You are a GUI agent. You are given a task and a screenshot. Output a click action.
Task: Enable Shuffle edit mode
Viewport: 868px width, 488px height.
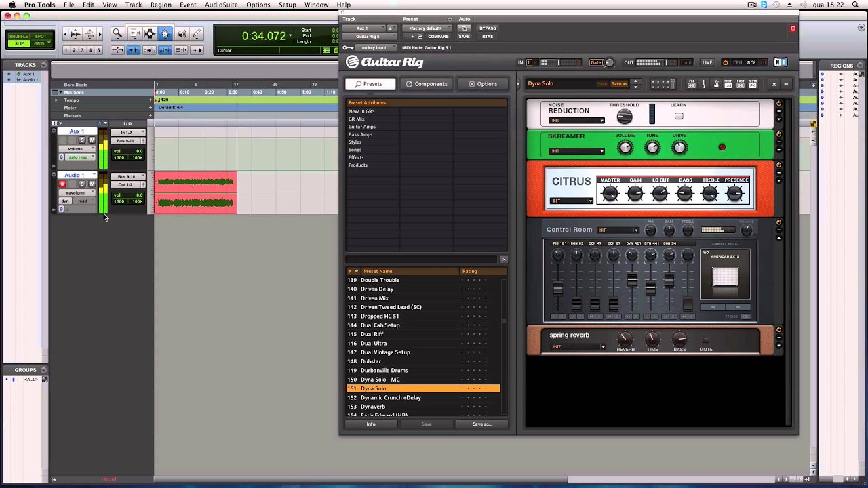[x=20, y=36]
